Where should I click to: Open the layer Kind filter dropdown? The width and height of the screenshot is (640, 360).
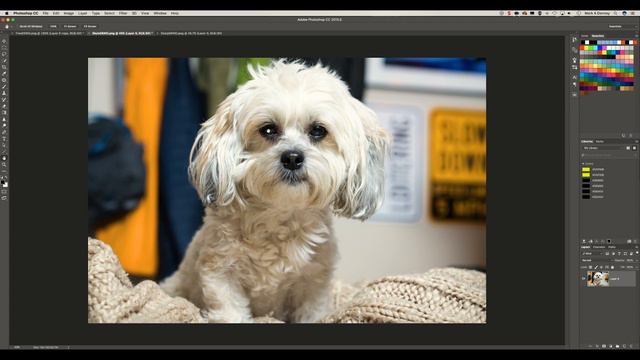[591, 253]
